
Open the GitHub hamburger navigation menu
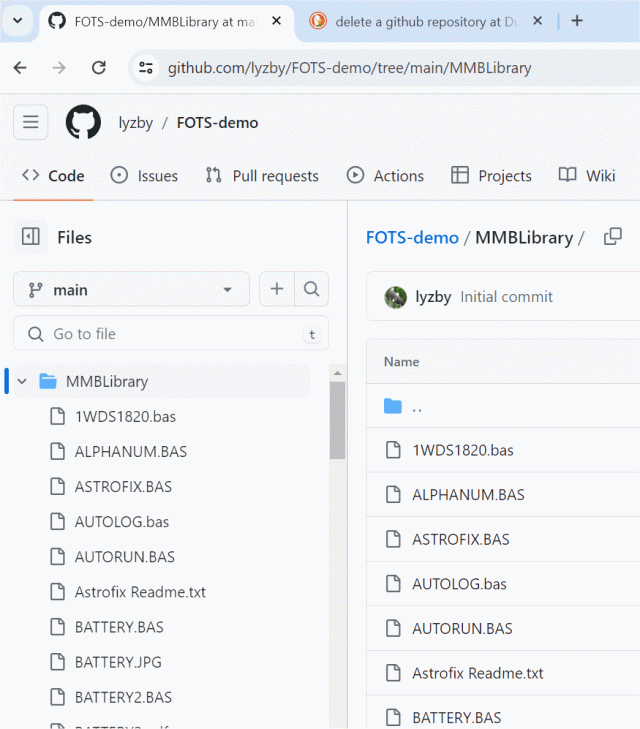[30, 123]
